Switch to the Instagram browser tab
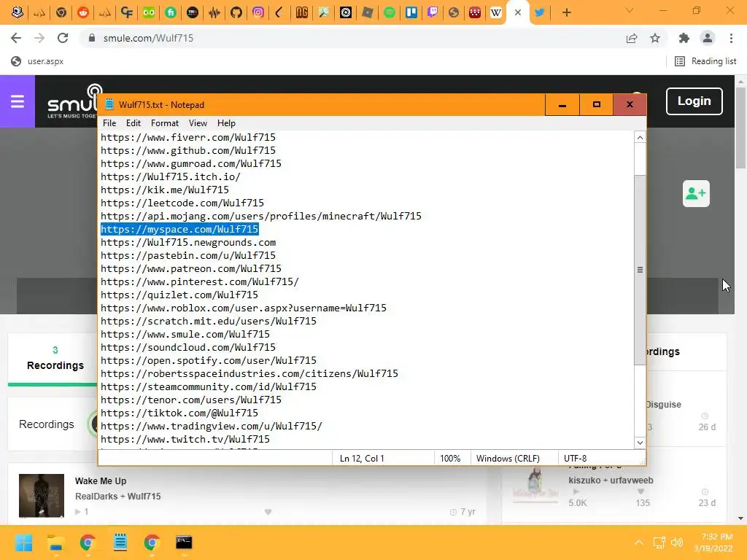747x560 pixels. (258, 12)
